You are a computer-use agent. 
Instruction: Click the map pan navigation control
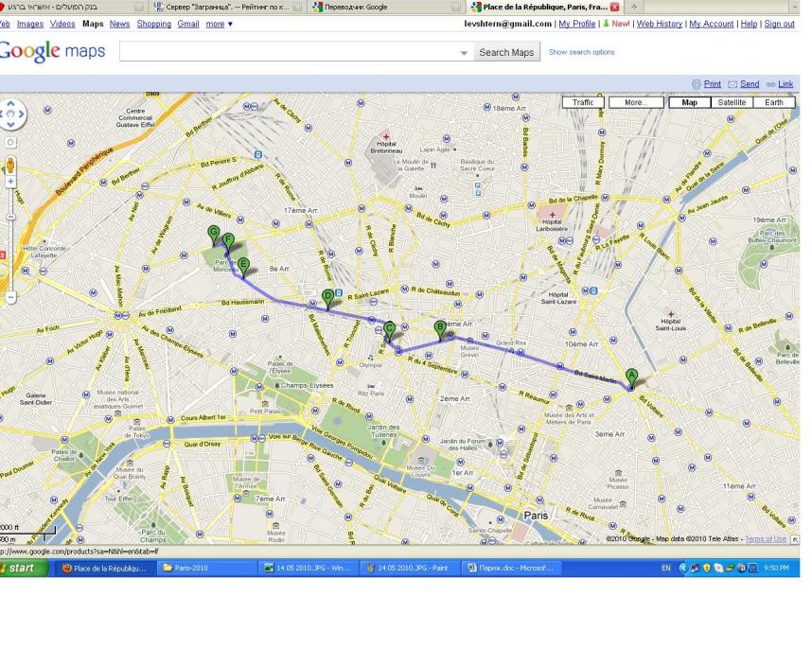click(11, 114)
